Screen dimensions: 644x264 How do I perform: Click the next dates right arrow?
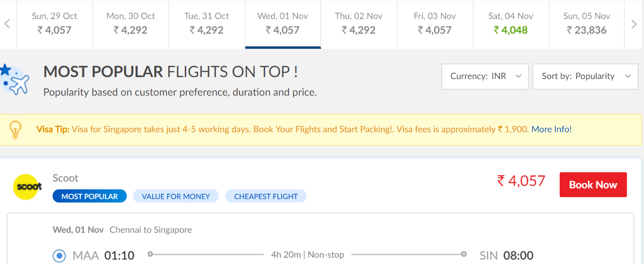(634, 24)
